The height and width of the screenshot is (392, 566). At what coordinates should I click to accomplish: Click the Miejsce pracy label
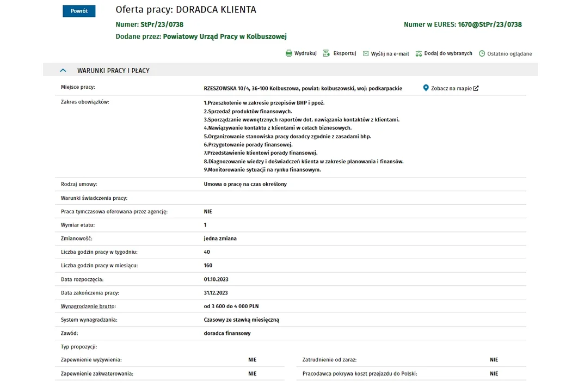point(78,87)
